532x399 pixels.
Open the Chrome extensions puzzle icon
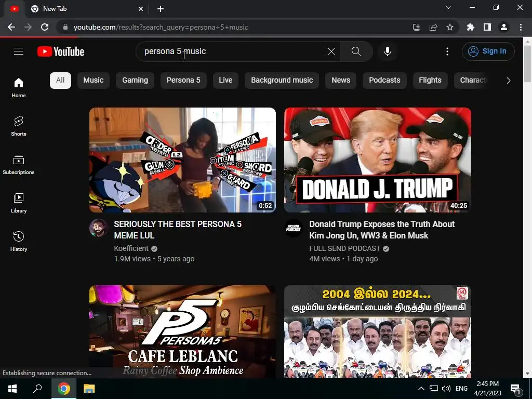coord(471,27)
